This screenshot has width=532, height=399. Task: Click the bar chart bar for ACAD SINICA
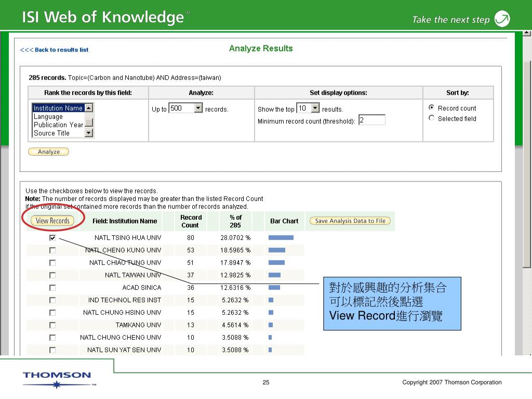(x=274, y=288)
